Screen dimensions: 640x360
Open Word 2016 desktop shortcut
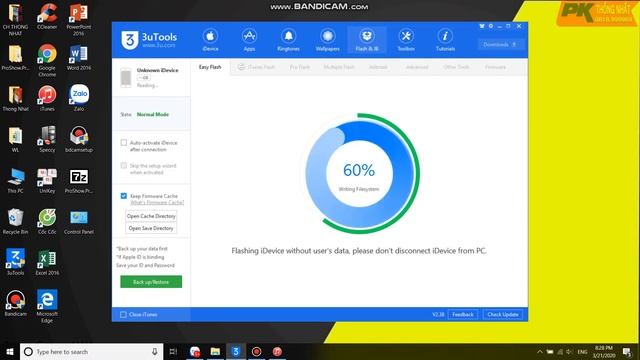pyautogui.click(x=78, y=58)
